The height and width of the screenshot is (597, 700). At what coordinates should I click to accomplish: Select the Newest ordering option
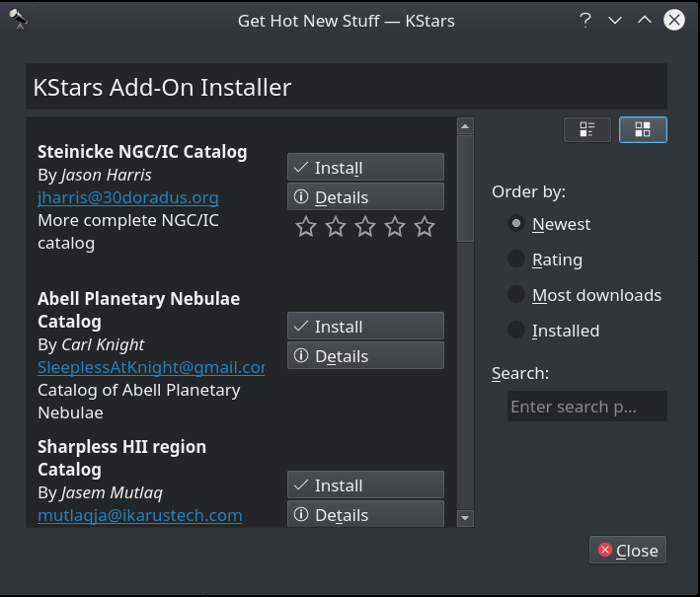click(549, 224)
